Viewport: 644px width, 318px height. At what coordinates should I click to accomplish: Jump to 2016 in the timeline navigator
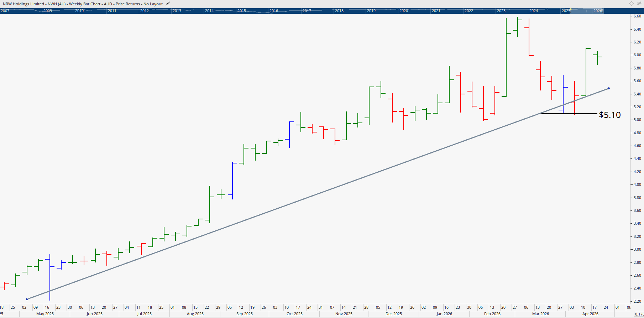pyautogui.click(x=274, y=11)
